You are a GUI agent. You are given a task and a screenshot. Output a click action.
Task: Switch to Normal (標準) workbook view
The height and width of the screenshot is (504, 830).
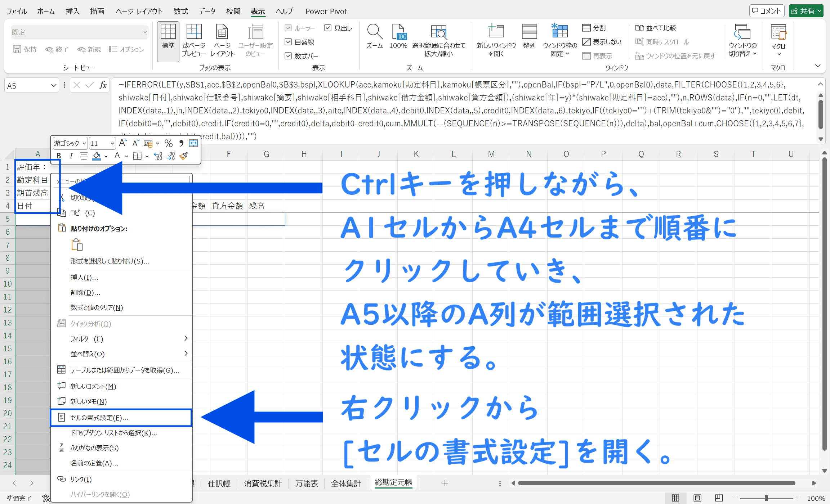coord(168,41)
